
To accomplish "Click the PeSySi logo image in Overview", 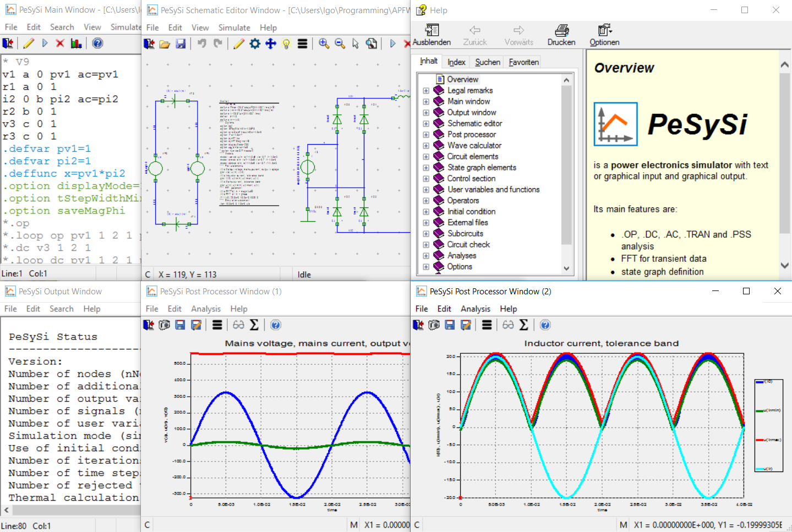I will (x=615, y=124).
